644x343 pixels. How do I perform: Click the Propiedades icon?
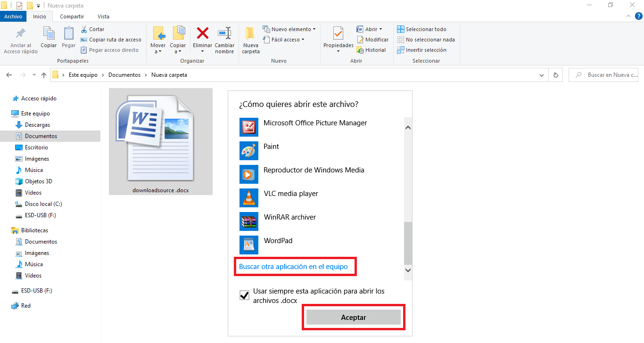(x=338, y=33)
